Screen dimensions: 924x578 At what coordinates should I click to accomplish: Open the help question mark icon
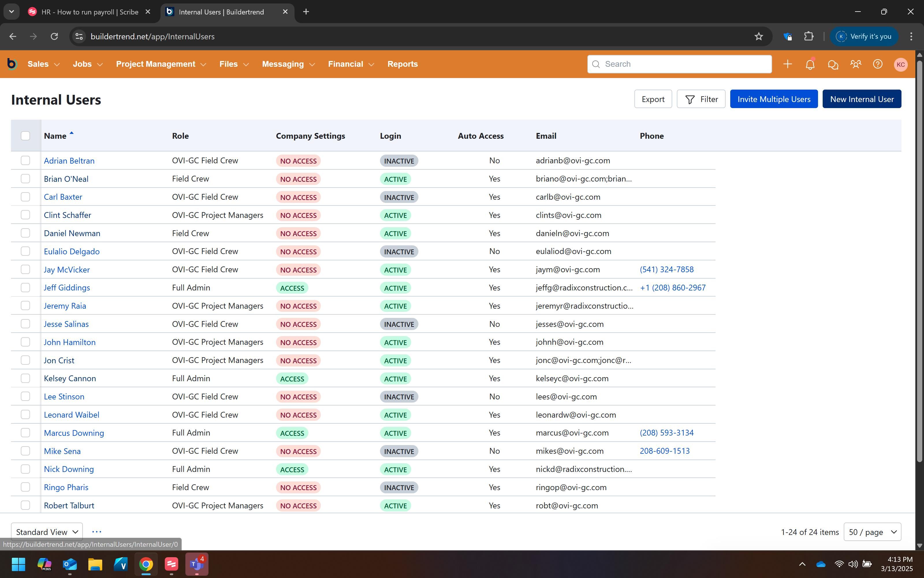tap(878, 64)
